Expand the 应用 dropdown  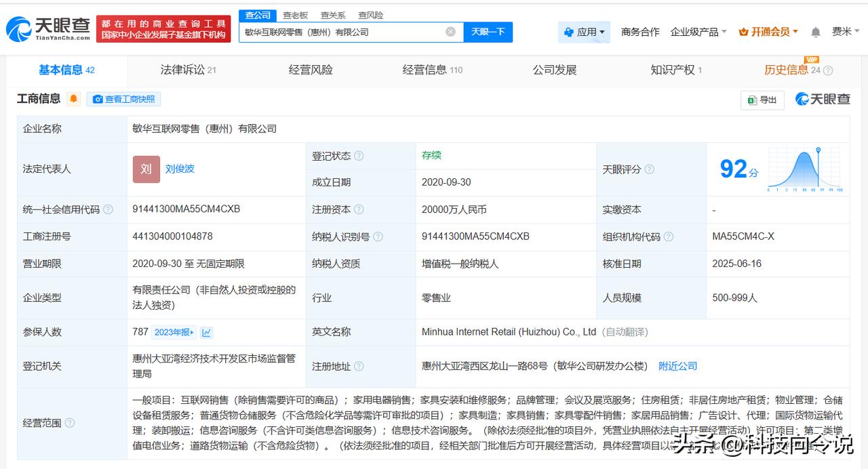(x=584, y=32)
